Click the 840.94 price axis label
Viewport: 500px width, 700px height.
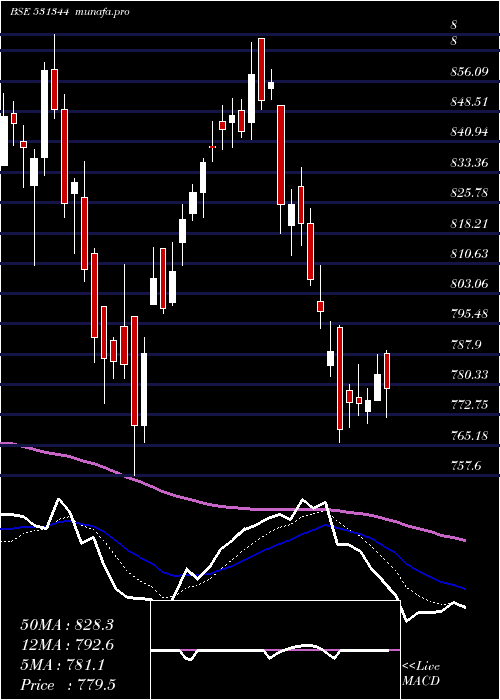[x=469, y=132]
